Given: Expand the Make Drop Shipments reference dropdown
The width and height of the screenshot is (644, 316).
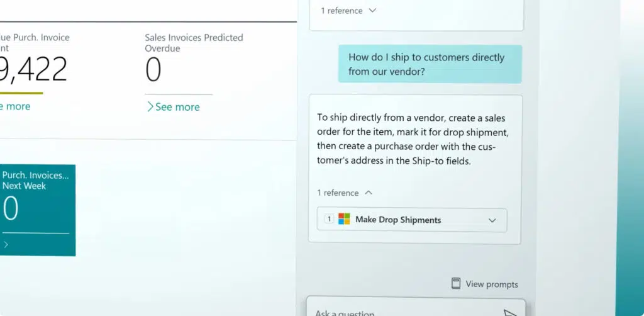Looking at the screenshot, I should 492,220.
